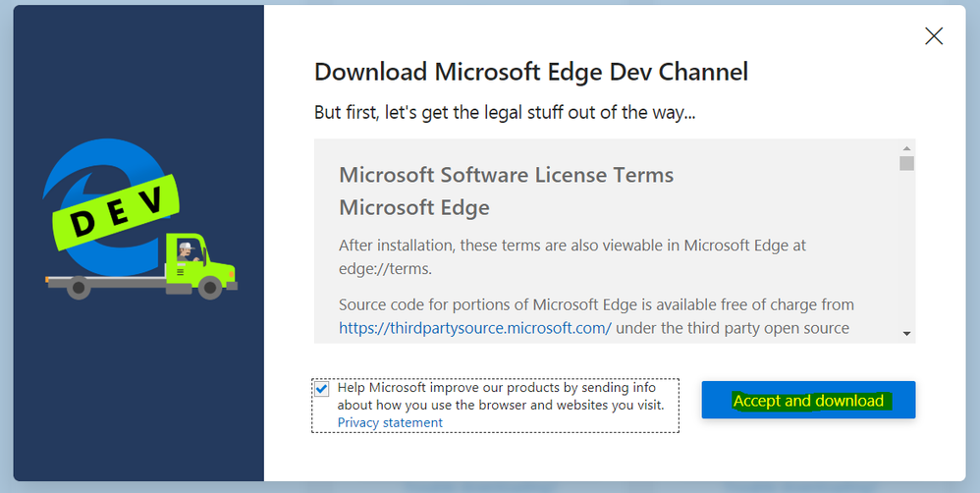Click the Microsoft Edge license subheading
The height and width of the screenshot is (493, 980).
(413, 208)
